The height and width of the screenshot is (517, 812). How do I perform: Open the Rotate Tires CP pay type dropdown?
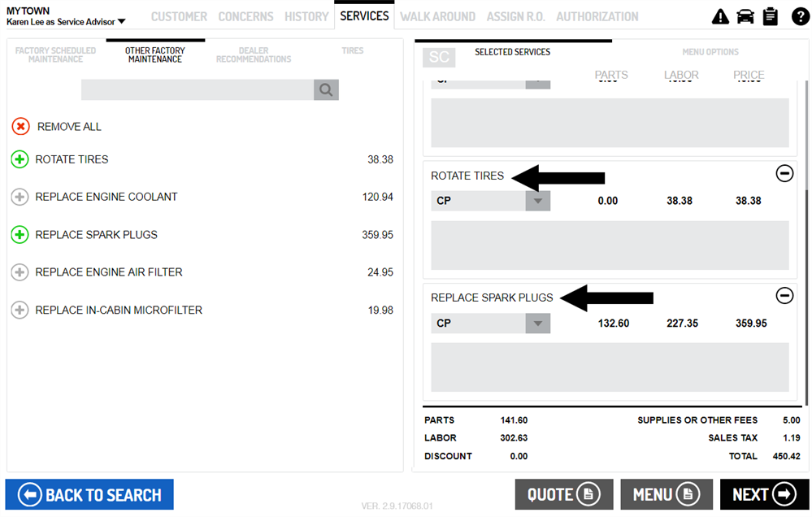pyautogui.click(x=537, y=201)
